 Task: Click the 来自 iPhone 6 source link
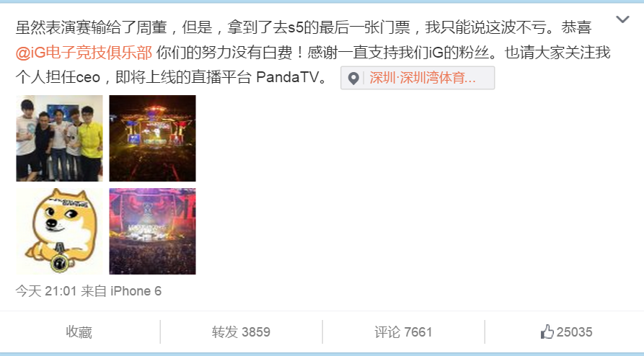[121, 291]
